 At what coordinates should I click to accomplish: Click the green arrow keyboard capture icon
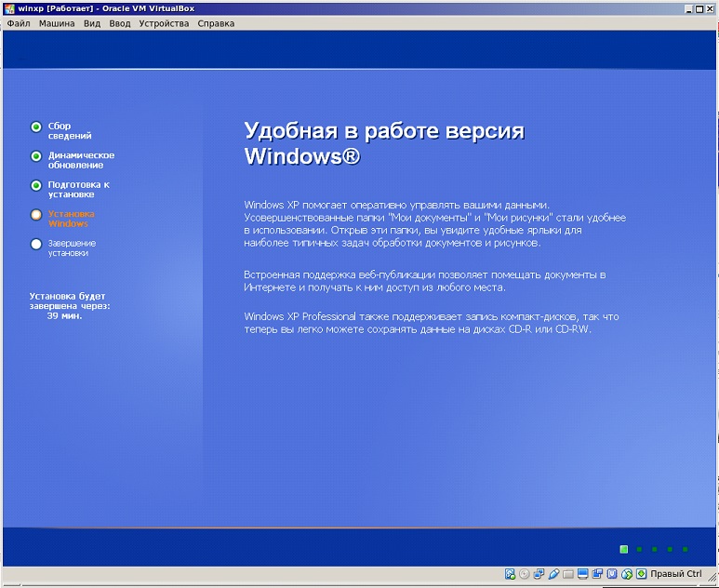pyautogui.click(x=641, y=574)
